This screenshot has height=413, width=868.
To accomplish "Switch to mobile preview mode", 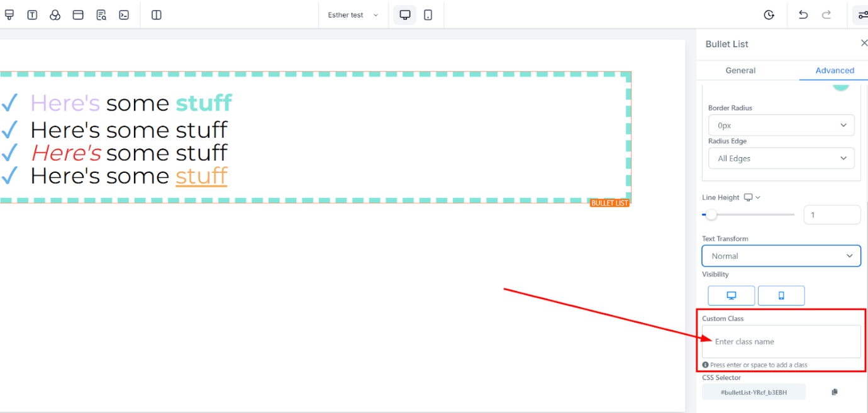I will (x=428, y=15).
